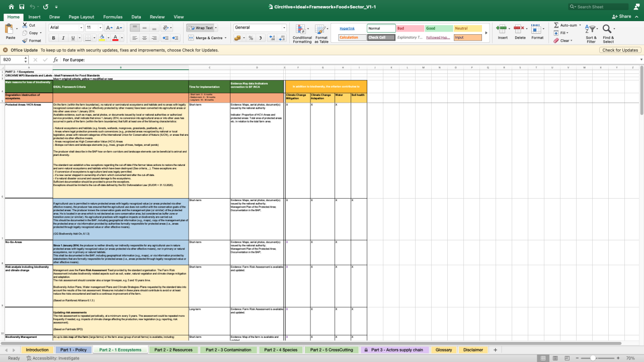Expand Merge & Centre options arrow

click(x=225, y=38)
